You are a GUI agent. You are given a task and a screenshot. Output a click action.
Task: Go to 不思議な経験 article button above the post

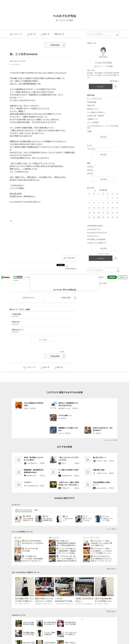coord(55,45)
